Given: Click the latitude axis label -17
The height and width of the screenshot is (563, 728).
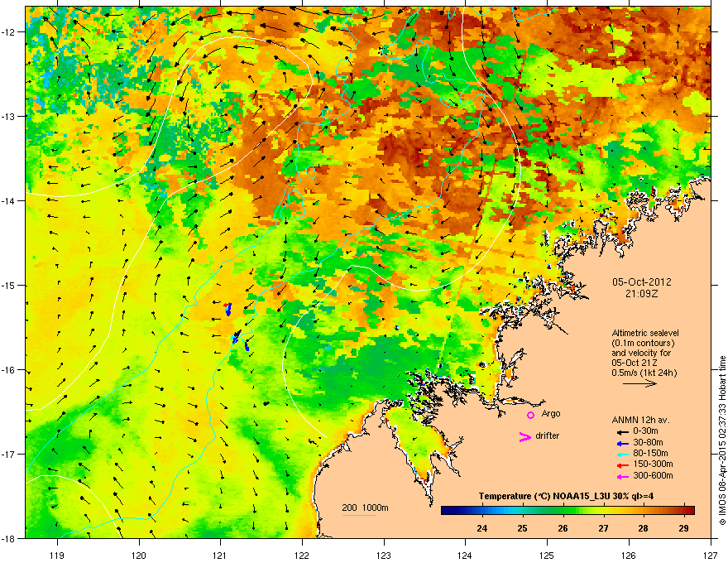Looking at the screenshot, I should pyautogui.click(x=9, y=454).
